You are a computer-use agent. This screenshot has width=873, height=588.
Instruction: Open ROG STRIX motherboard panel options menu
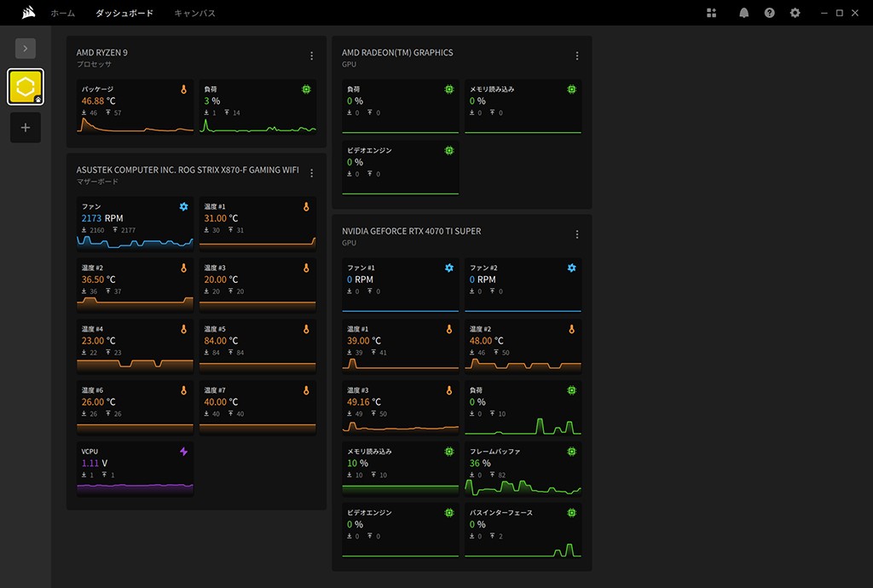pyautogui.click(x=311, y=174)
